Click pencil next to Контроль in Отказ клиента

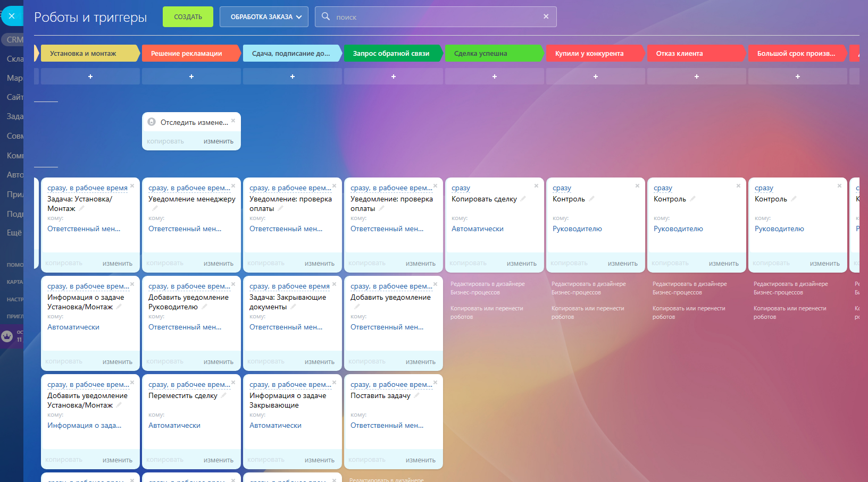coord(692,199)
